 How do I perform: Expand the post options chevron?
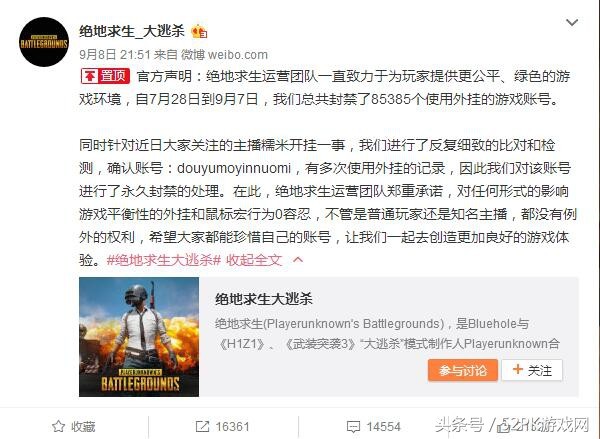(x=572, y=23)
